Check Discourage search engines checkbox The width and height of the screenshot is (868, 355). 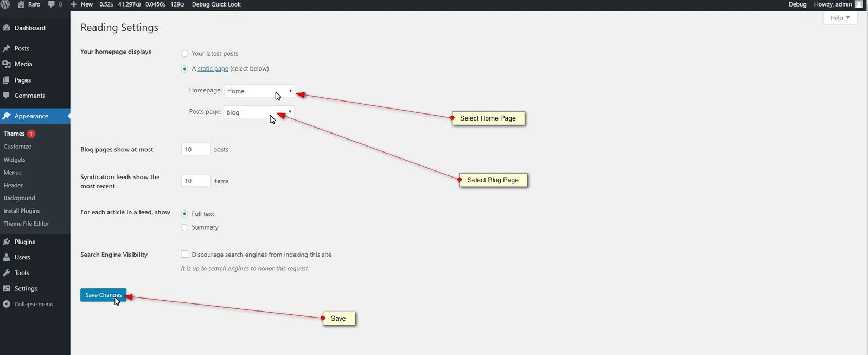184,254
